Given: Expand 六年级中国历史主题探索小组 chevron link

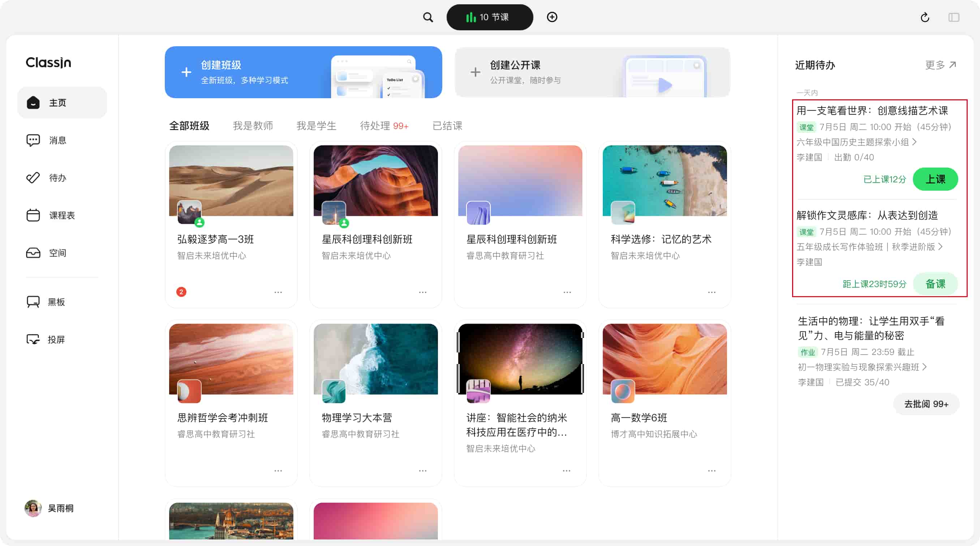Looking at the screenshot, I should (857, 142).
